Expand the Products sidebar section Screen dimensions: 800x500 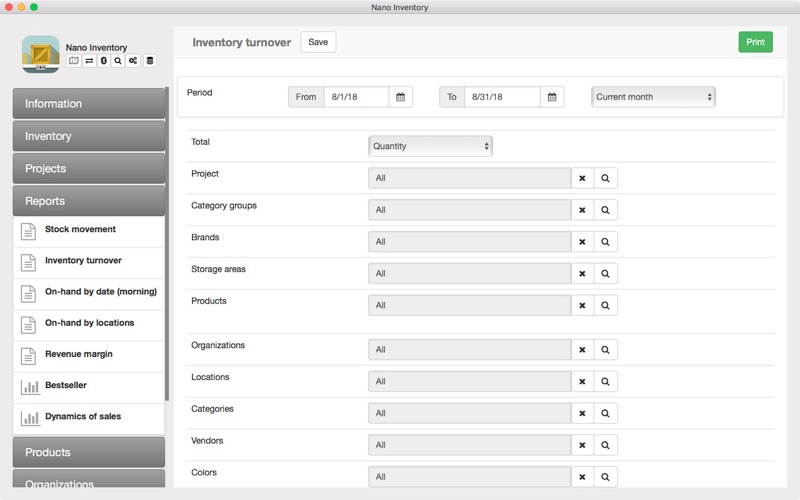click(x=88, y=452)
